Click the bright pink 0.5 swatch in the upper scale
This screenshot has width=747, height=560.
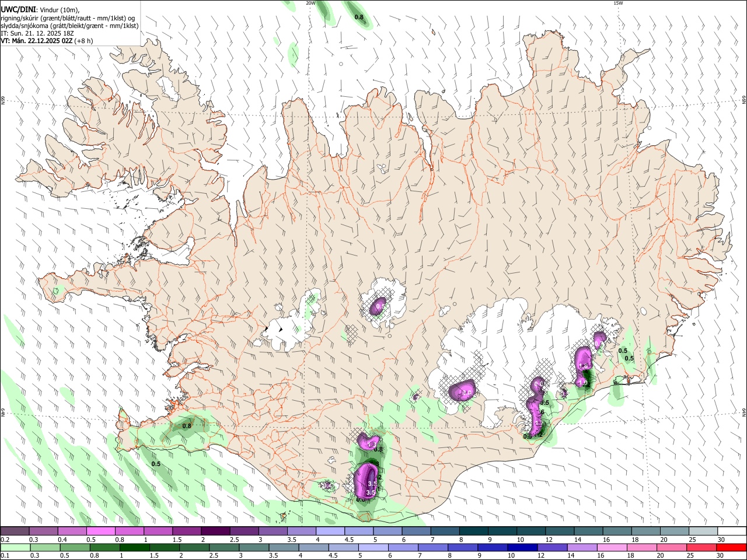point(101,531)
